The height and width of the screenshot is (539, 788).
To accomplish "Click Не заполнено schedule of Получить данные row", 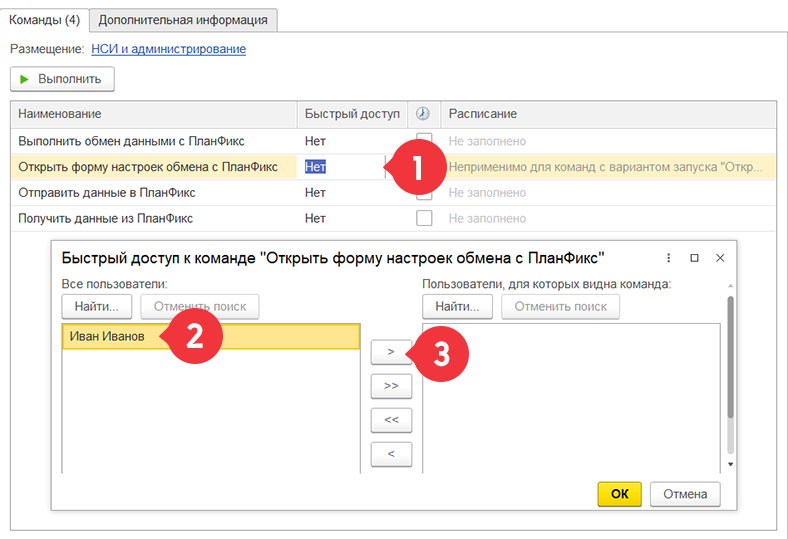I will coord(487,219).
